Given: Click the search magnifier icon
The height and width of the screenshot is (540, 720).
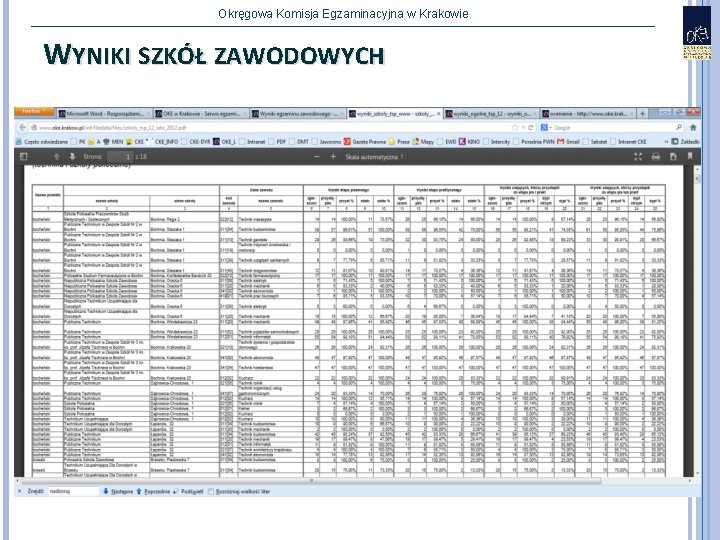Looking at the screenshot, I should click(x=679, y=128).
